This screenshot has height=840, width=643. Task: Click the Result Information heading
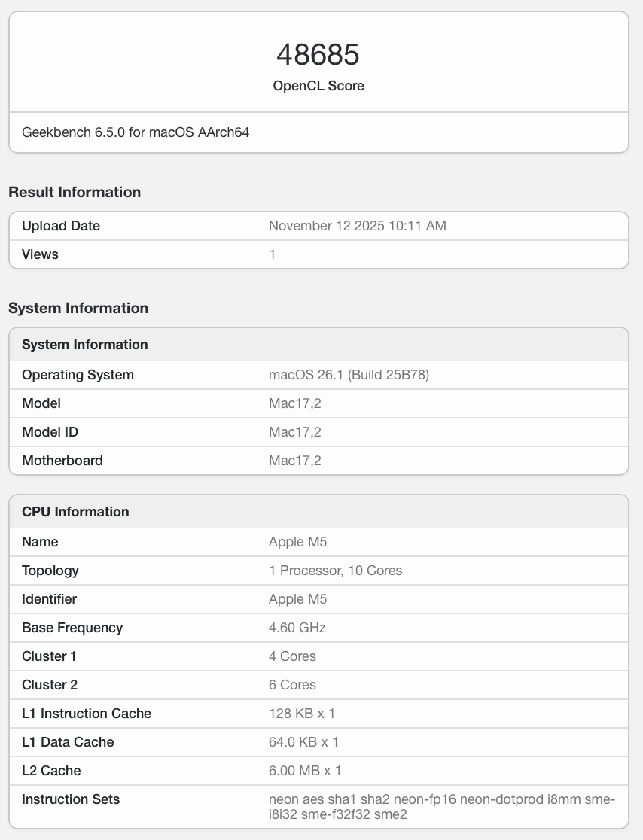point(75,192)
